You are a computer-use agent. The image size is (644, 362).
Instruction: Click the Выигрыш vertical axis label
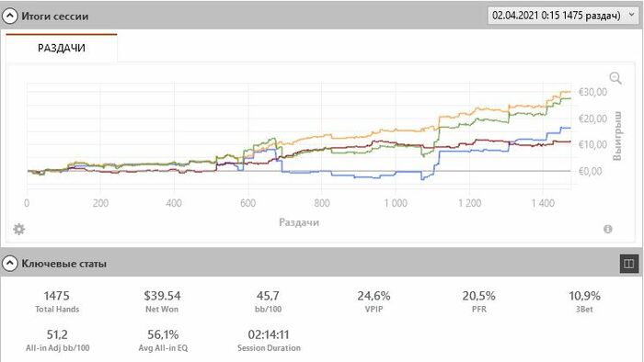pyautogui.click(x=617, y=136)
